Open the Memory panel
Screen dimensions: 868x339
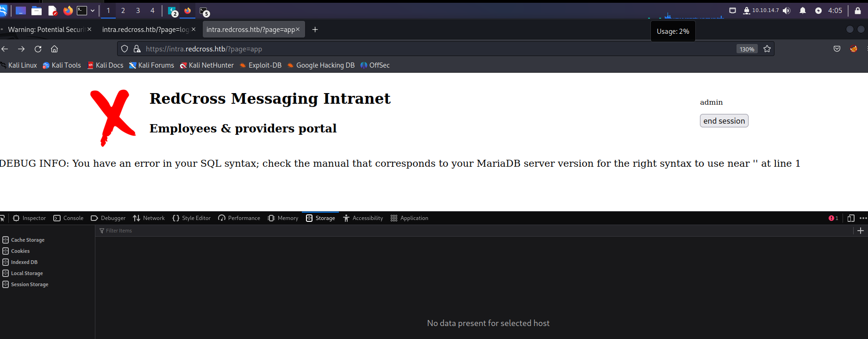pyautogui.click(x=283, y=218)
